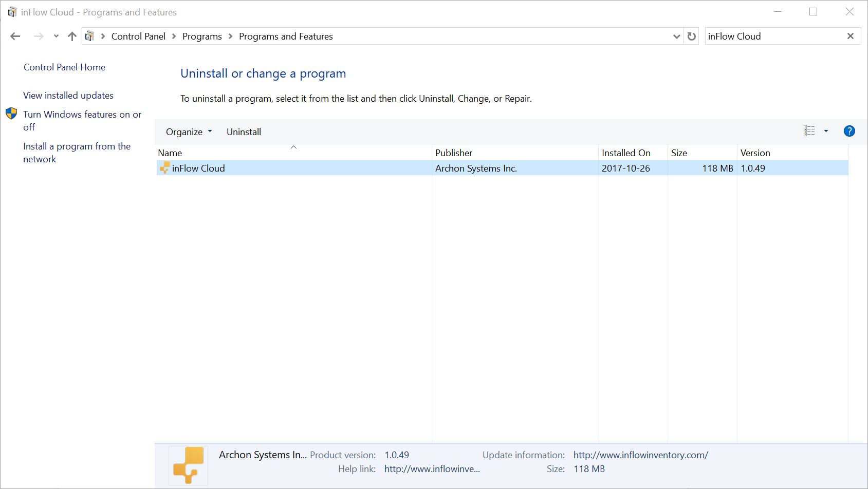Open the address bar history dropdown

(x=677, y=36)
